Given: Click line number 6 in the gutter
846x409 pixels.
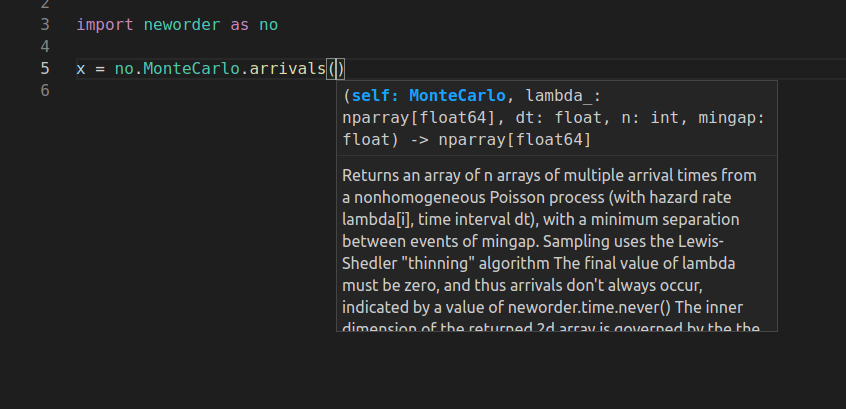Looking at the screenshot, I should [x=44, y=91].
